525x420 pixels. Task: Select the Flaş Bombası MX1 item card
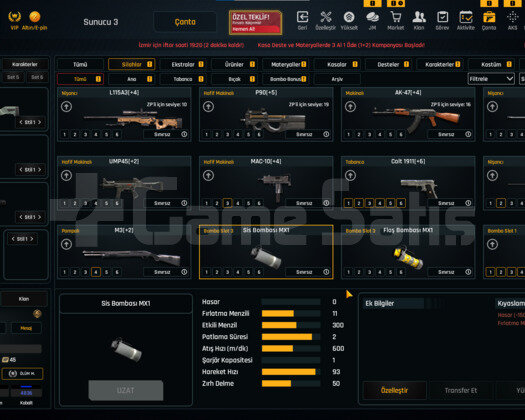tap(408, 252)
